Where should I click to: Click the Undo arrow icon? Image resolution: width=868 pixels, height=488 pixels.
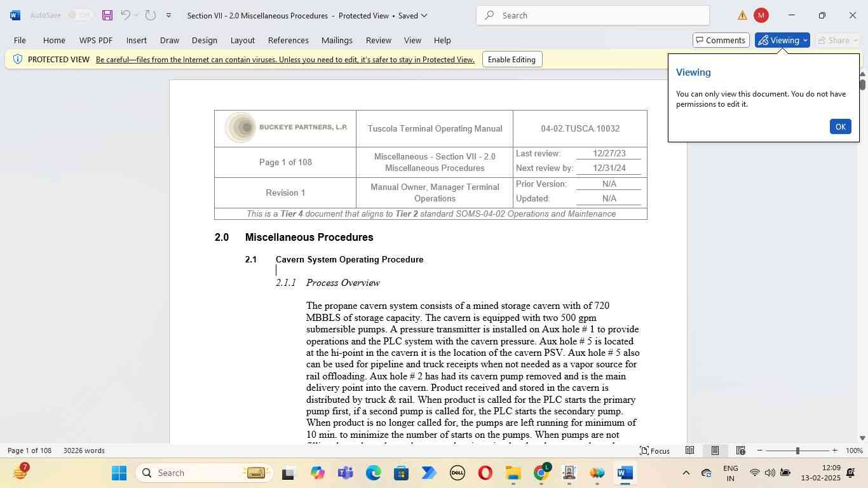point(125,15)
